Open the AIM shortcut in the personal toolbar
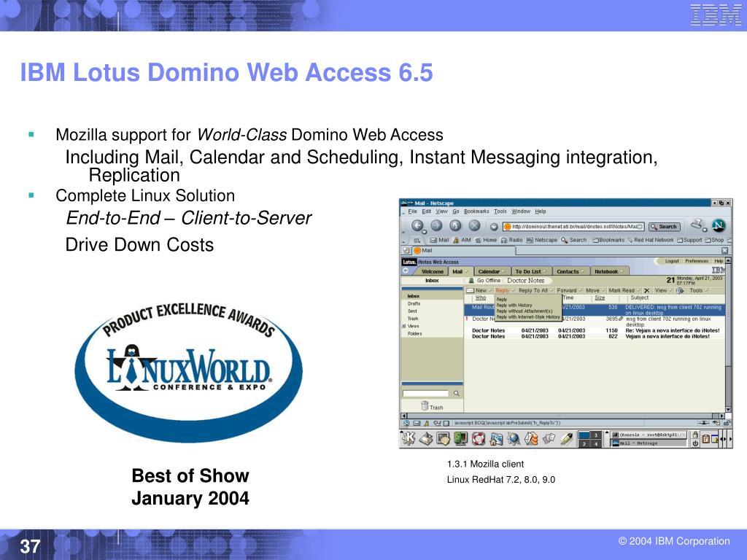Viewport: 747px width, 560px height. point(462,240)
